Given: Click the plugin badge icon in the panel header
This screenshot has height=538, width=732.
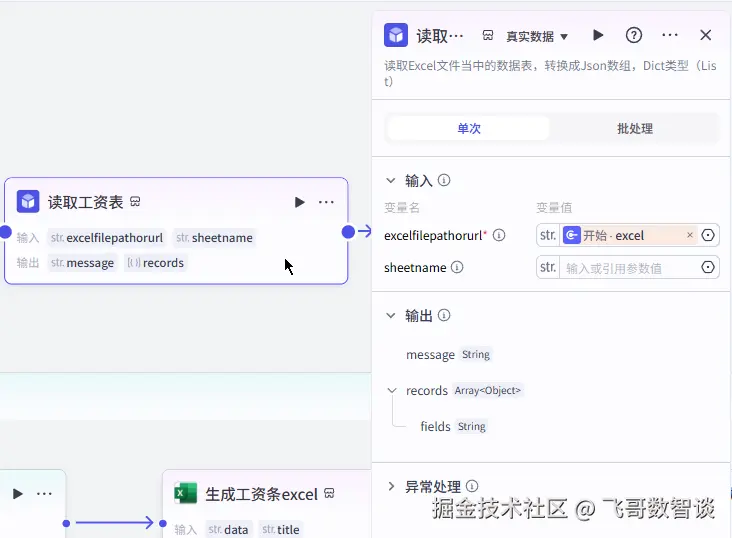Looking at the screenshot, I should [x=488, y=35].
